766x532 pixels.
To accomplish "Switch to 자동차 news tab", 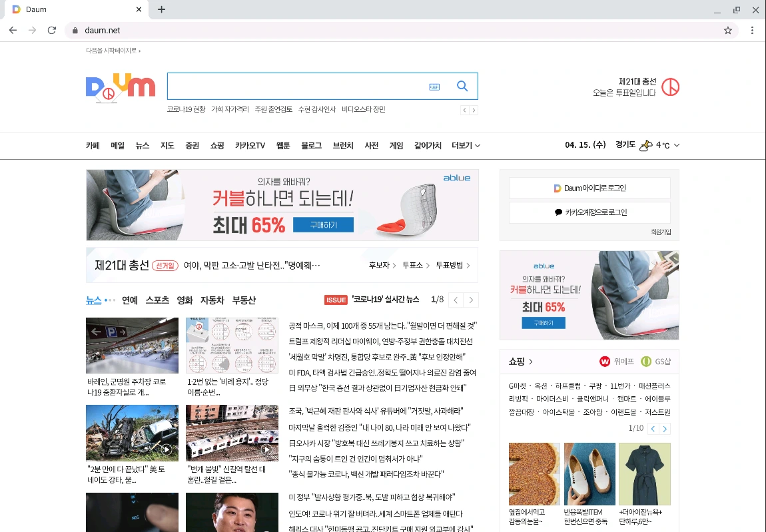I will click(x=212, y=300).
